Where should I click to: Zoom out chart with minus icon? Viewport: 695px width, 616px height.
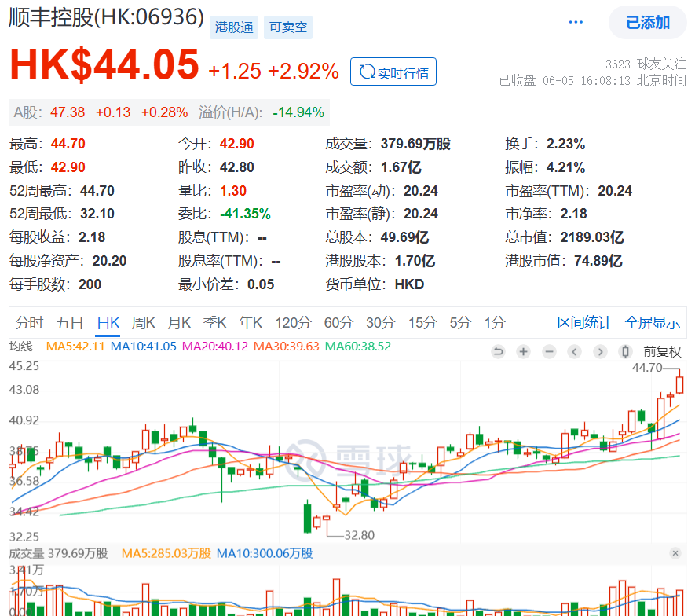tap(549, 352)
